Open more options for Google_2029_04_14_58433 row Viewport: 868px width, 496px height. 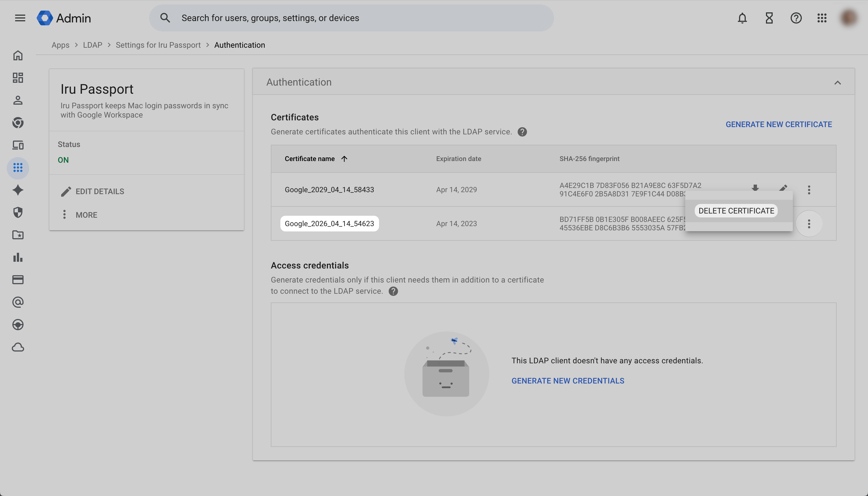(809, 190)
